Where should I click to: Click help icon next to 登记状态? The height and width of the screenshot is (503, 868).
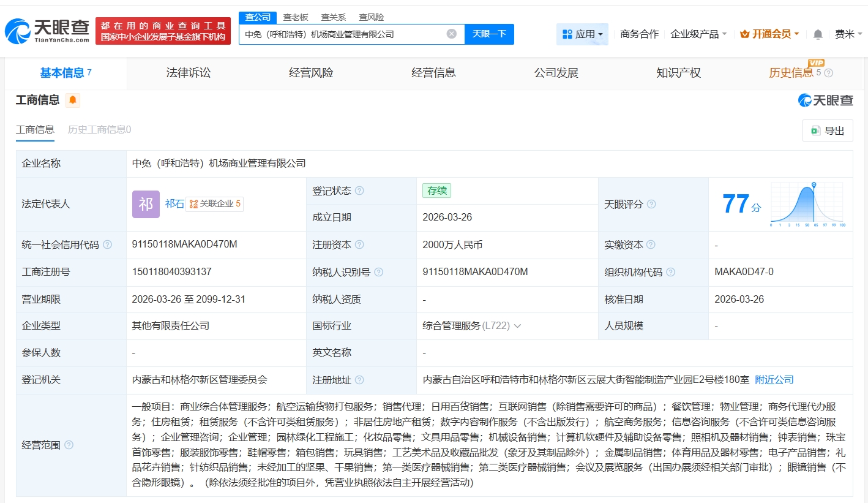pos(360,191)
